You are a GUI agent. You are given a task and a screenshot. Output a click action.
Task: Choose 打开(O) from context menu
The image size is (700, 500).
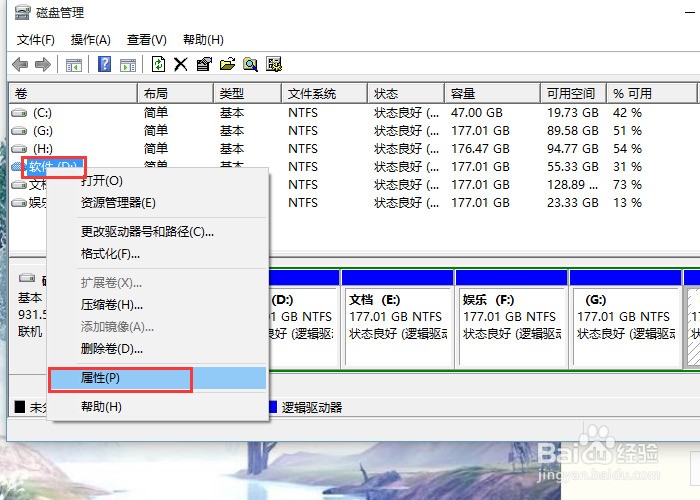click(157, 181)
